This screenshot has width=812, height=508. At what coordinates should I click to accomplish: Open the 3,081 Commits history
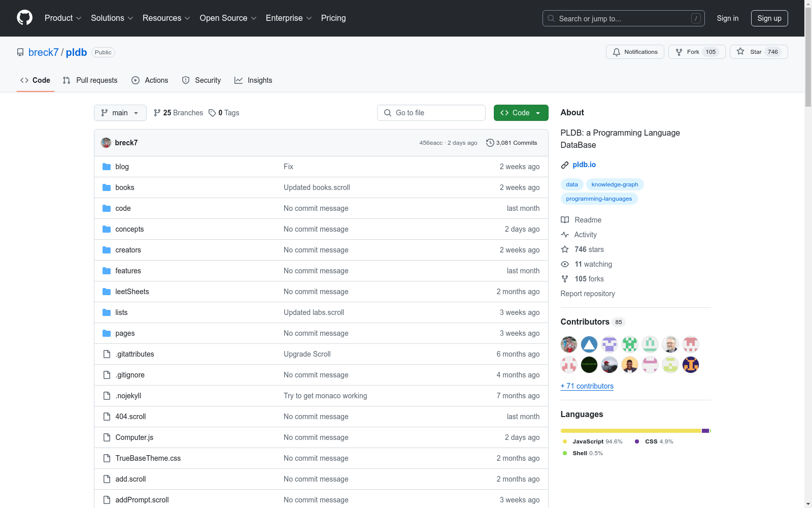[x=512, y=143]
